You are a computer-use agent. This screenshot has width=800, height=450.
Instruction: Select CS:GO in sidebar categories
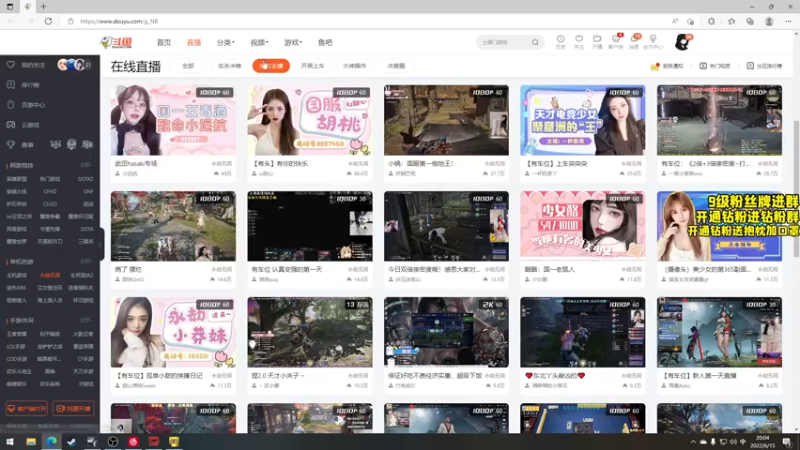50,204
